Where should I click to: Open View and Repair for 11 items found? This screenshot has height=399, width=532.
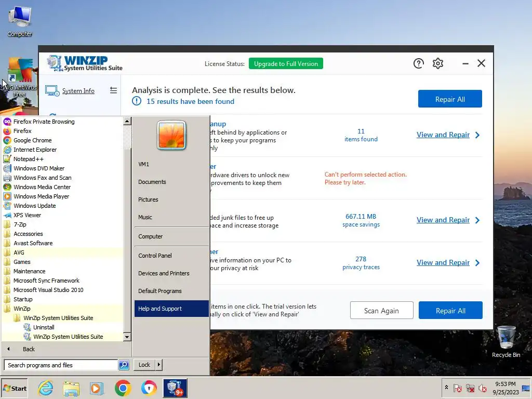(443, 135)
